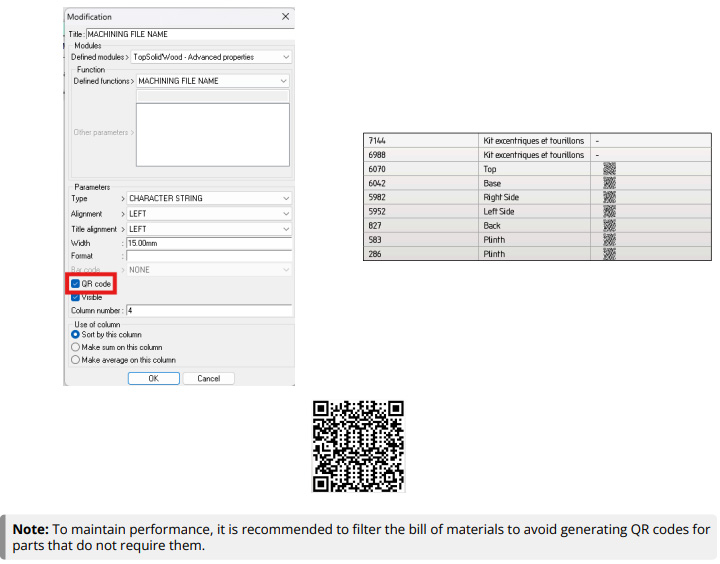Click the Base designation cell
Viewport: 720px width, 564px height.
tap(534, 183)
